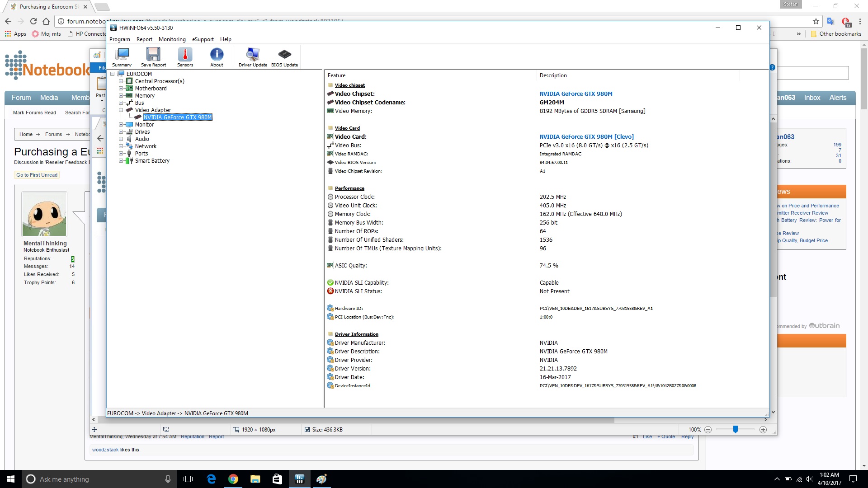Expand the Memory tree node
The image size is (868, 488).
pyautogui.click(x=121, y=96)
